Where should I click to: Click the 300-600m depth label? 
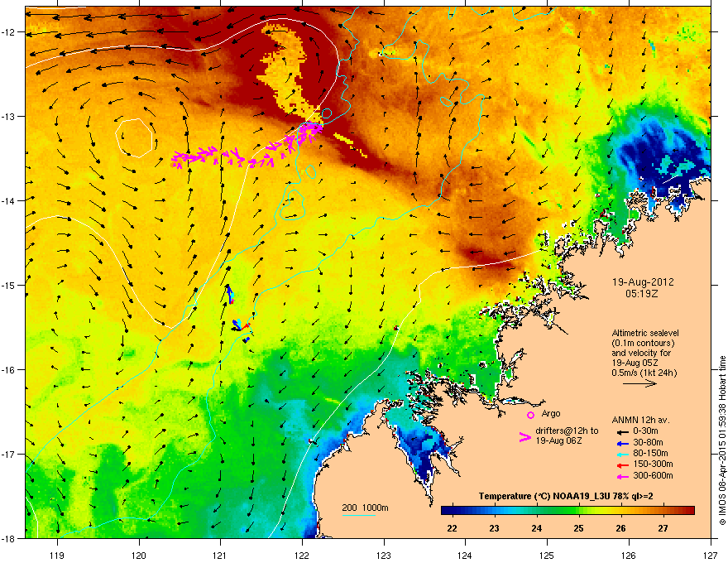653,475
